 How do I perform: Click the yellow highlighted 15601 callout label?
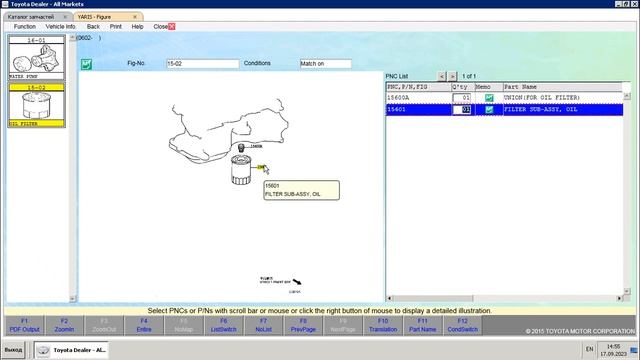tap(261, 167)
